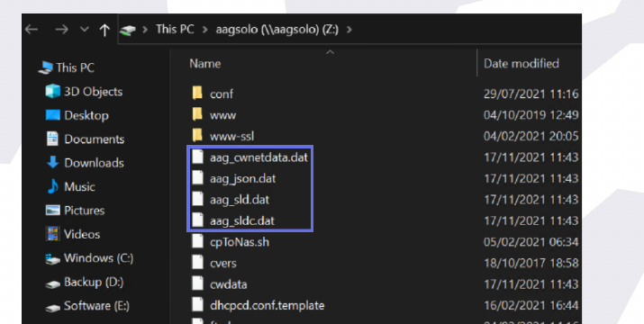Screen dimensions: 644x324
Task: Click the www-ssl folder icon
Action: (x=197, y=135)
